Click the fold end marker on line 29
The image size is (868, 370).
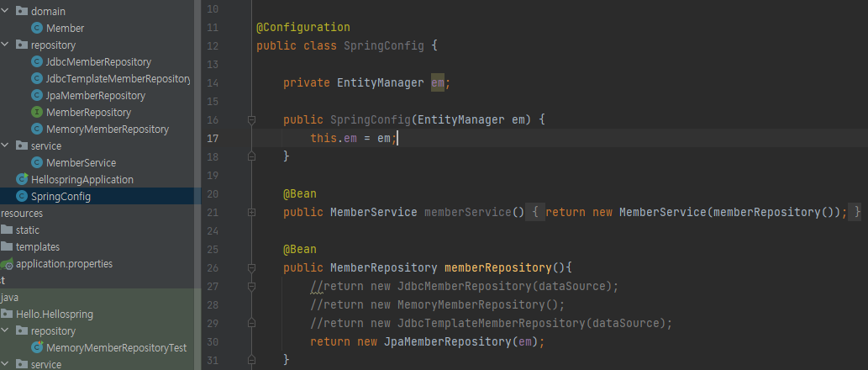251,323
